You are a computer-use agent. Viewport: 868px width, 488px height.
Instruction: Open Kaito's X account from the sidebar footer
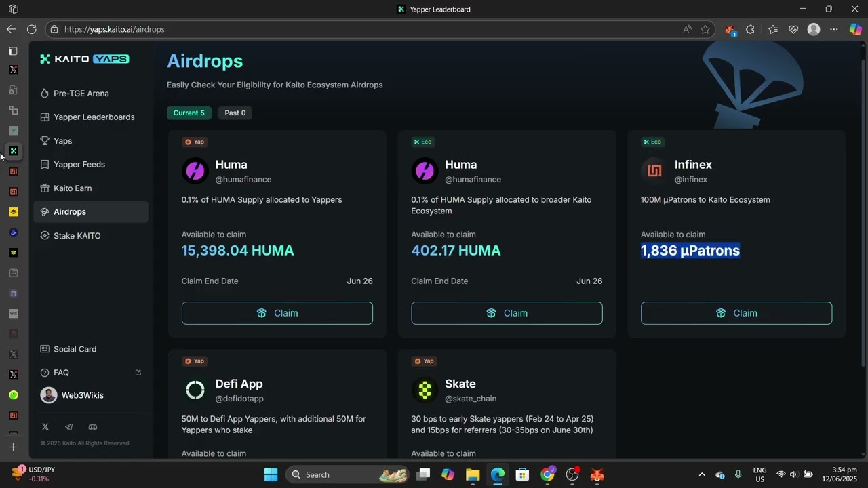pyautogui.click(x=45, y=427)
